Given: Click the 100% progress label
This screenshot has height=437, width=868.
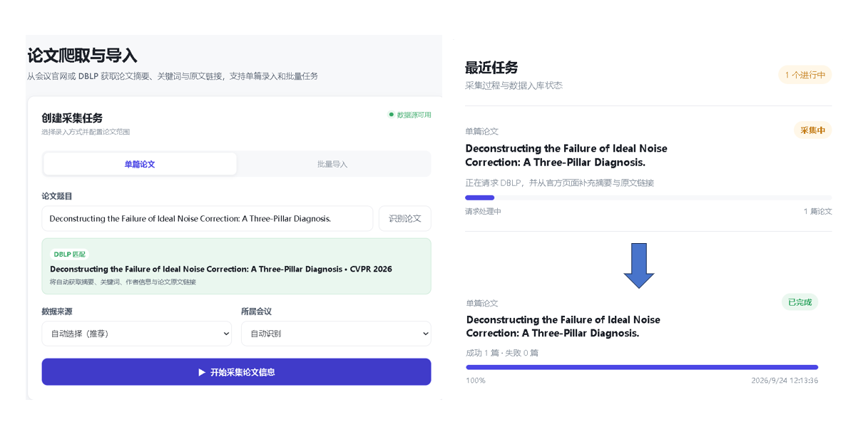Looking at the screenshot, I should tap(476, 381).
